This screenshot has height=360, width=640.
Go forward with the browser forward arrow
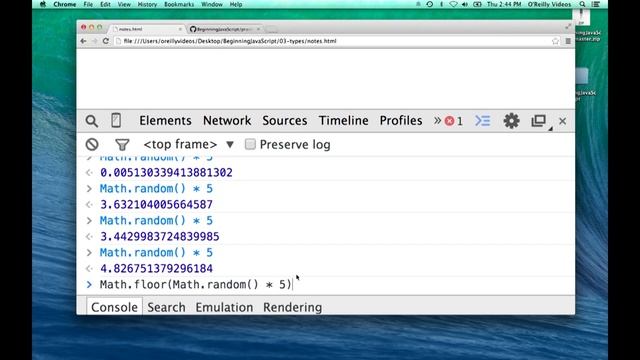coord(94,41)
